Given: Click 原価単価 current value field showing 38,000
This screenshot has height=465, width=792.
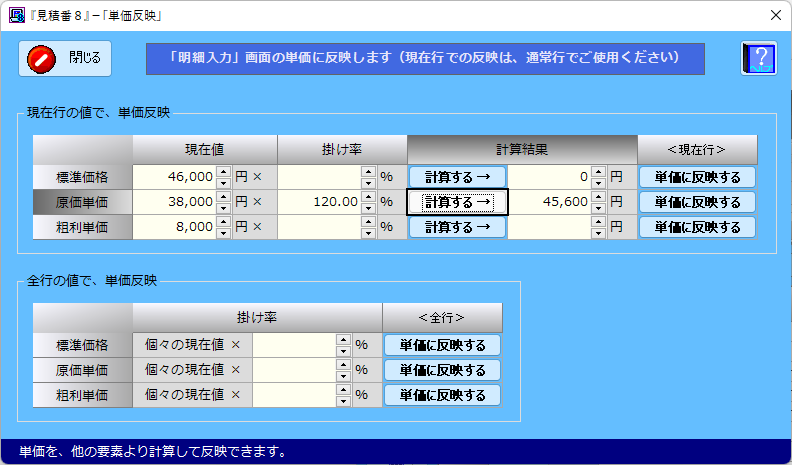Looking at the screenshot, I should coord(174,202).
